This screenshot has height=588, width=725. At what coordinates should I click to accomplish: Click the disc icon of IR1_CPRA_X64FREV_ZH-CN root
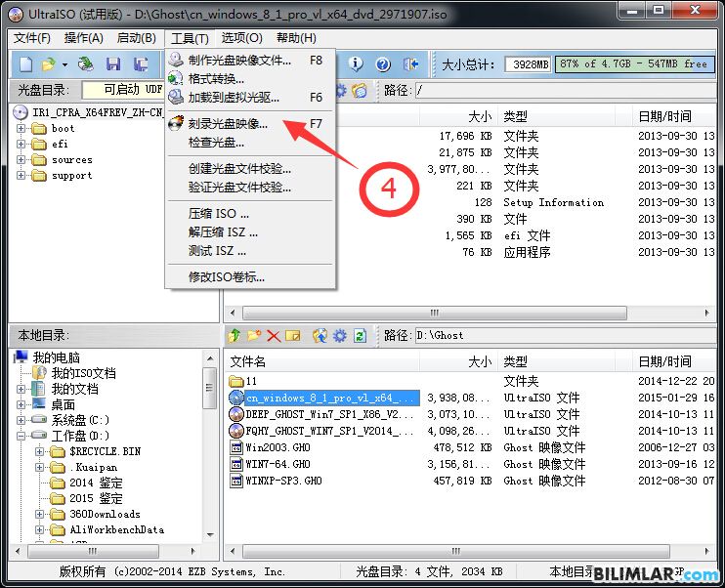coord(21,112)
